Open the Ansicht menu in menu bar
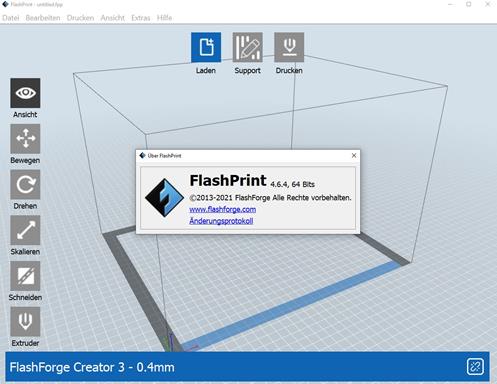The width and height of the screenshot is (497, 384). pyautogui.click(x=113, y=18)
